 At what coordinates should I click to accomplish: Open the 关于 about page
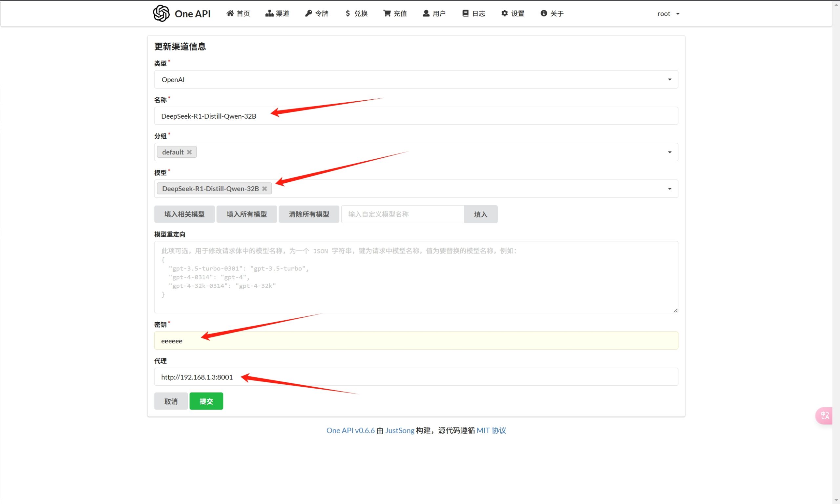pos(552,13)
